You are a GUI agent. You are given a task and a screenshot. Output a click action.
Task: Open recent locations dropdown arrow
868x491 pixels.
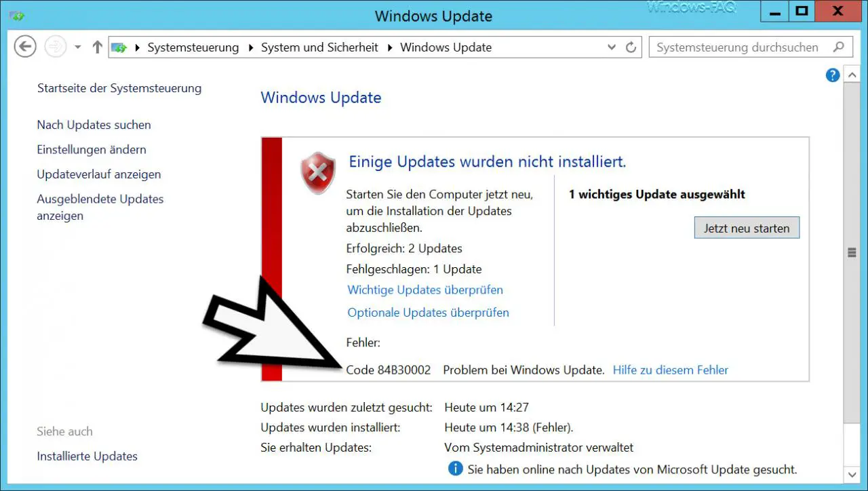(x=77, y=47)
